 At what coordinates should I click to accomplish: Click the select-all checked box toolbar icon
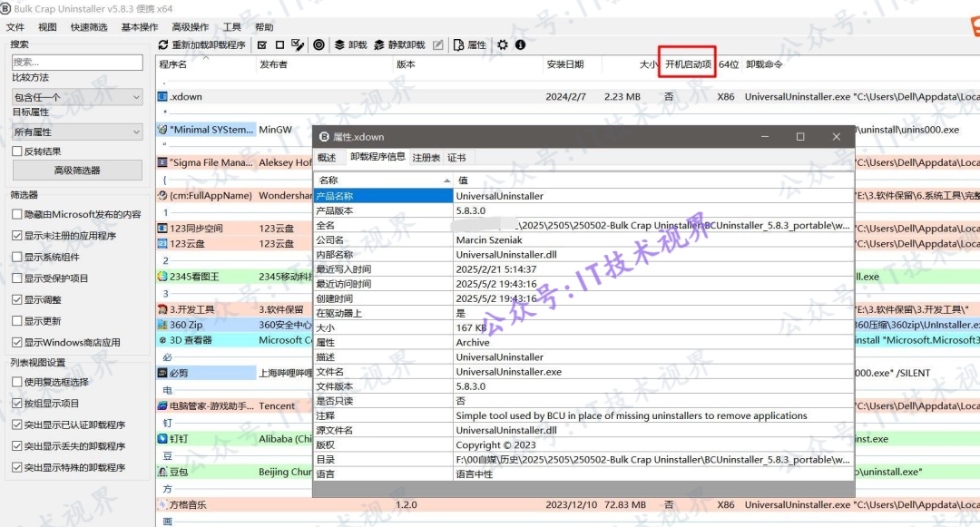(262, 45)
